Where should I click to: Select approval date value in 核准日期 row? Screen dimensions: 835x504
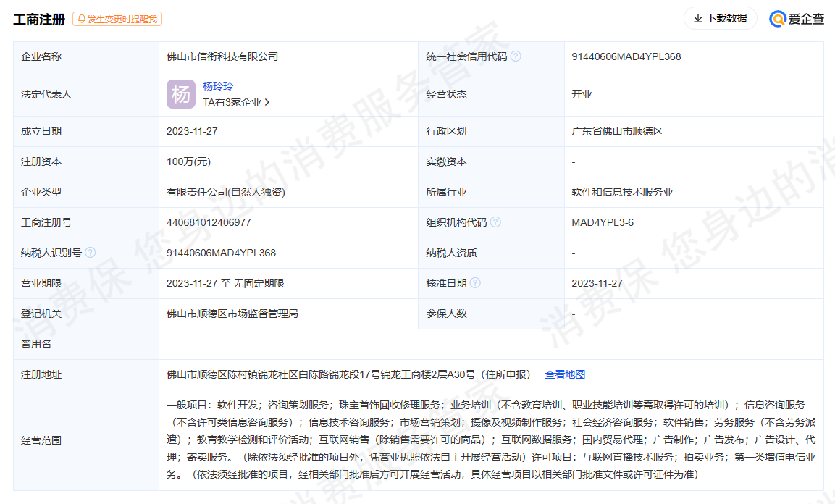597,283
